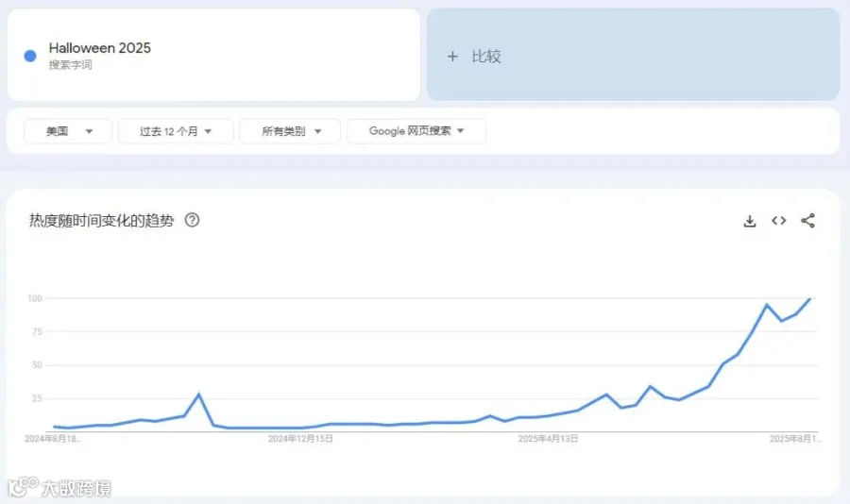Image resolution: width=850 pixels, height=504 pixels.
Task: Share the interest over time chart
Action: pyautogui.click(x=807, y=221)
